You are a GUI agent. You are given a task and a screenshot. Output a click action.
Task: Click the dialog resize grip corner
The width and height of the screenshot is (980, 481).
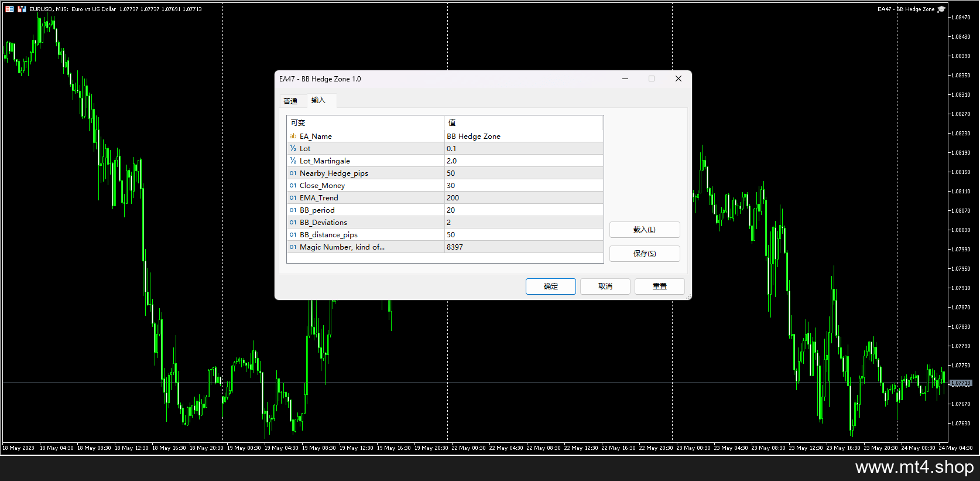[688, 297]
